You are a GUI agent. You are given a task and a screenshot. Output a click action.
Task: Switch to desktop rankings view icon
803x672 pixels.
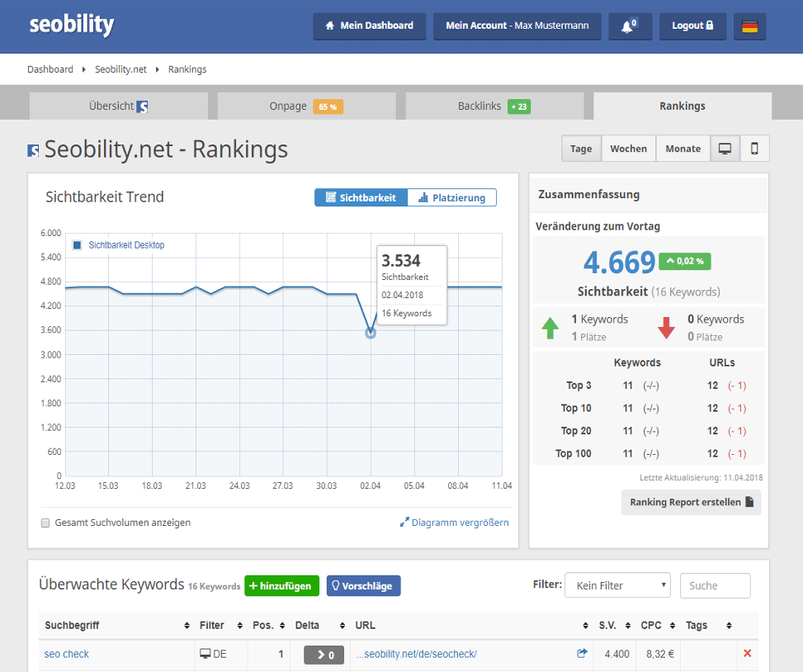[725, 149]
